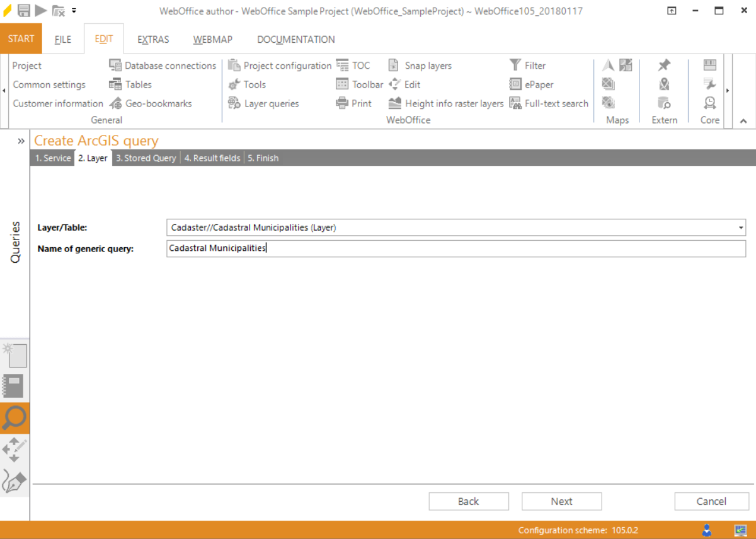Cancel the ArcGIS query wizard
The width and height of the screenshot is (756, 539).
tap(711, 501)
